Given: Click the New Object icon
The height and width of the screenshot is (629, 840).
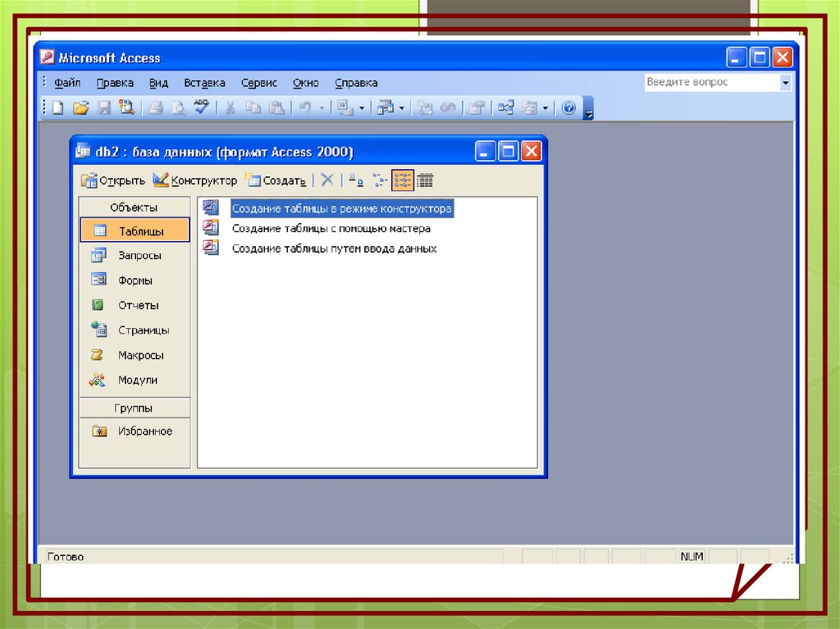Looking at the screenshot, I should click(529, 108).
